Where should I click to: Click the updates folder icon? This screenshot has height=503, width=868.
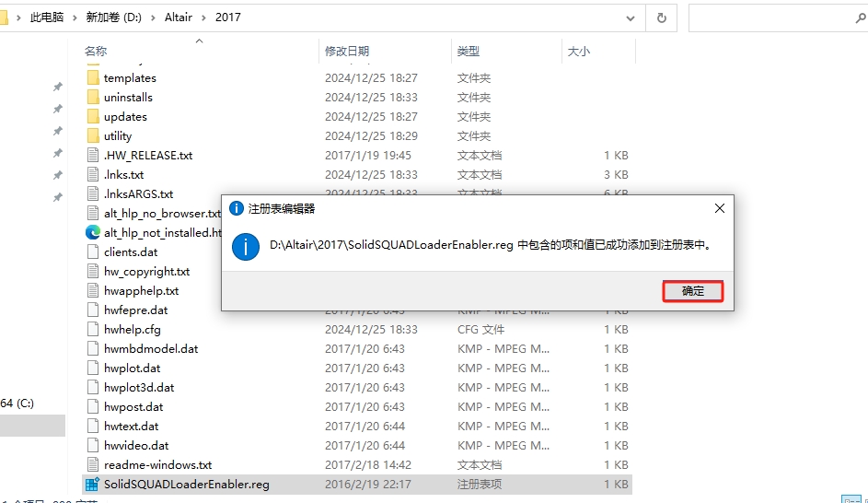pos(92,117)
